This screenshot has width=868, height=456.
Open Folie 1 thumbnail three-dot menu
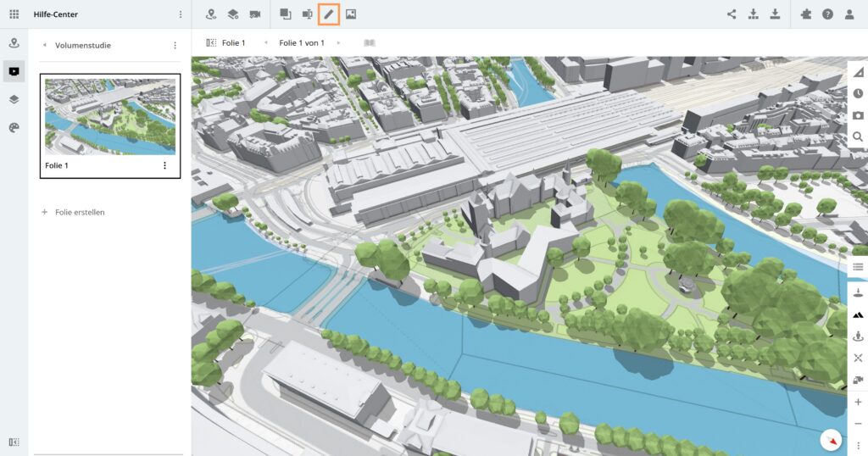coord(164,166)
